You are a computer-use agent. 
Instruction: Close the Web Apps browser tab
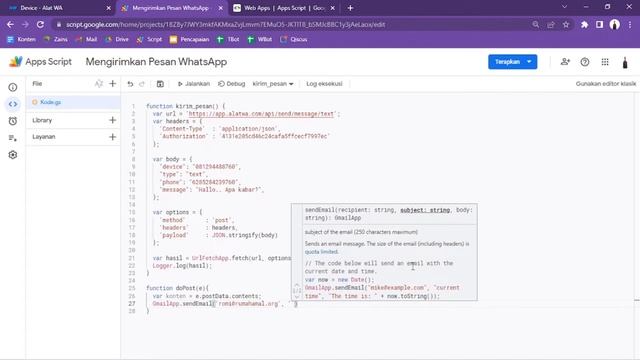333,8
